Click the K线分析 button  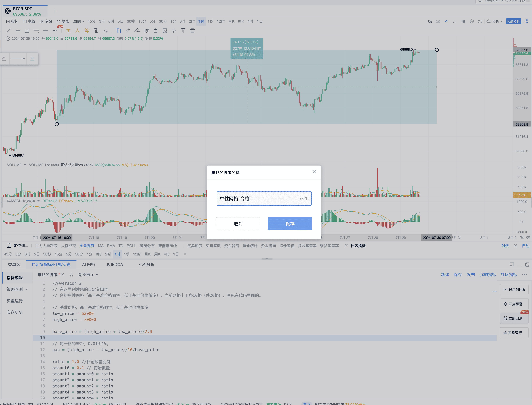(513, 21)
